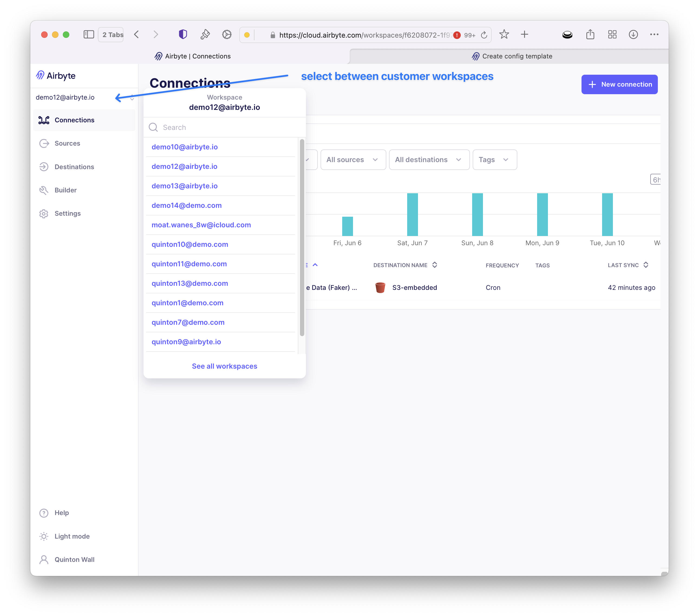Expand the All sources filter
699x616 pixels.
(x=352, y=160)
